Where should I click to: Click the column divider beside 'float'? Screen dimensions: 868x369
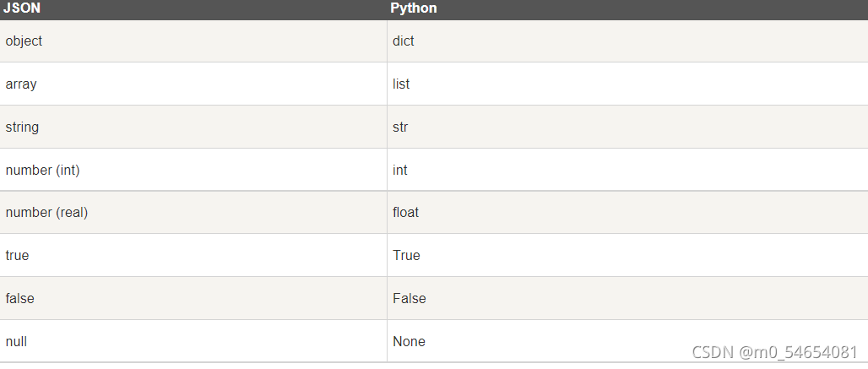point(387,212)
